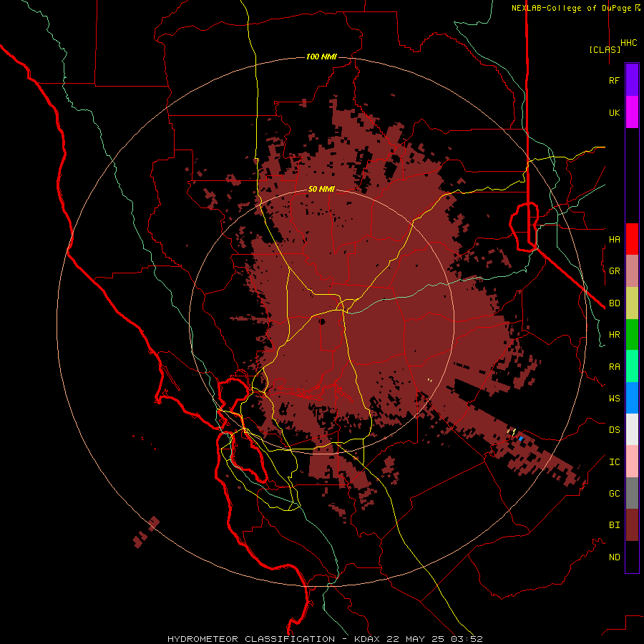Click the "RA" legend label

(x=614, y=367)
